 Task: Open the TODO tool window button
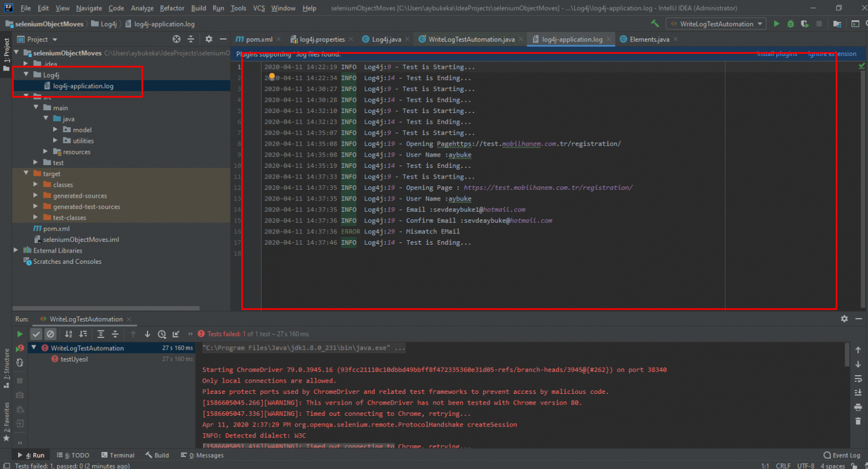73,455
